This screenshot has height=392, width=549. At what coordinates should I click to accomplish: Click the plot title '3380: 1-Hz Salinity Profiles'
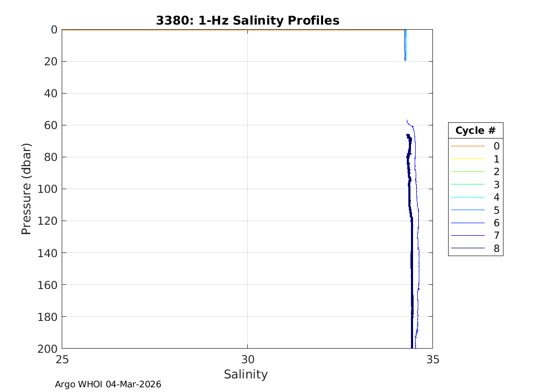point(247,20)
